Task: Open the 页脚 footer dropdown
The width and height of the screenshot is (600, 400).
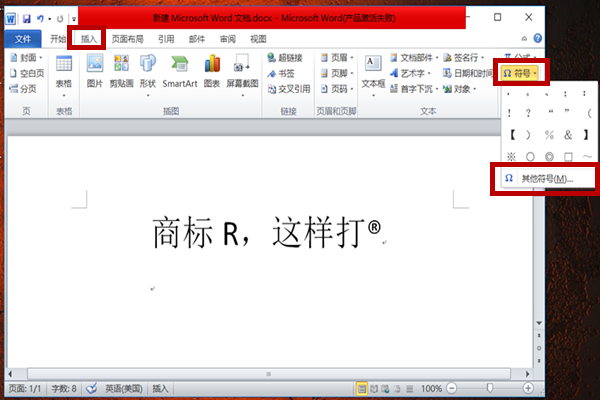Action: (337, 73)
